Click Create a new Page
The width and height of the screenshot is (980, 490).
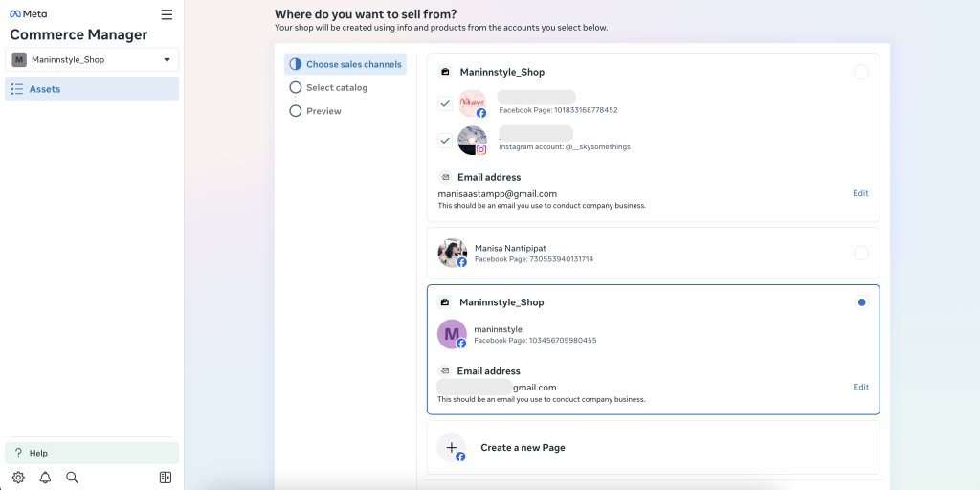coord(523,448)
